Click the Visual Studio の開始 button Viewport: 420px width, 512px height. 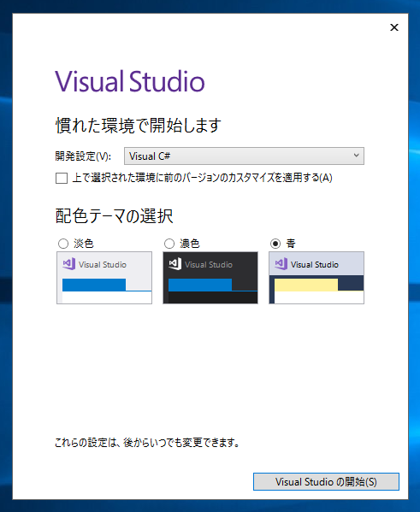(x=326, y=481)
